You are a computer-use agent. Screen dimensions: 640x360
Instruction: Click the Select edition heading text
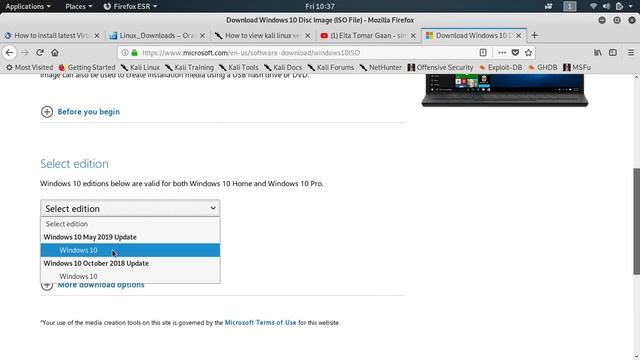coord(74,164)
